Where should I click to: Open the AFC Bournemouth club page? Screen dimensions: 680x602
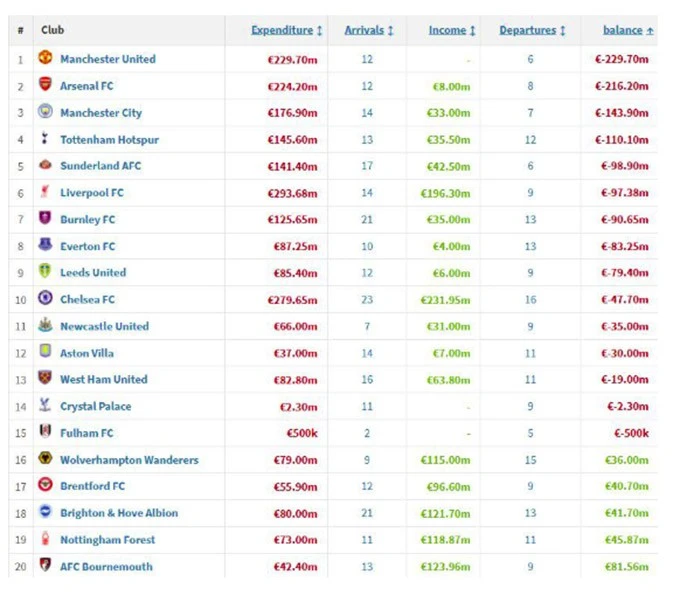(x=106, y=566)
